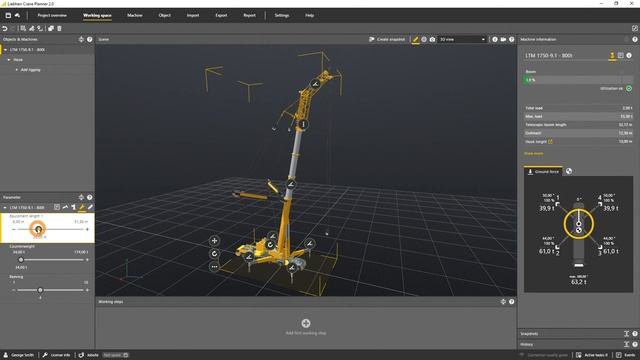Click the Counterweight slider handle
Viewport: 640px width, 360px height.
click(x=21, y=260)
